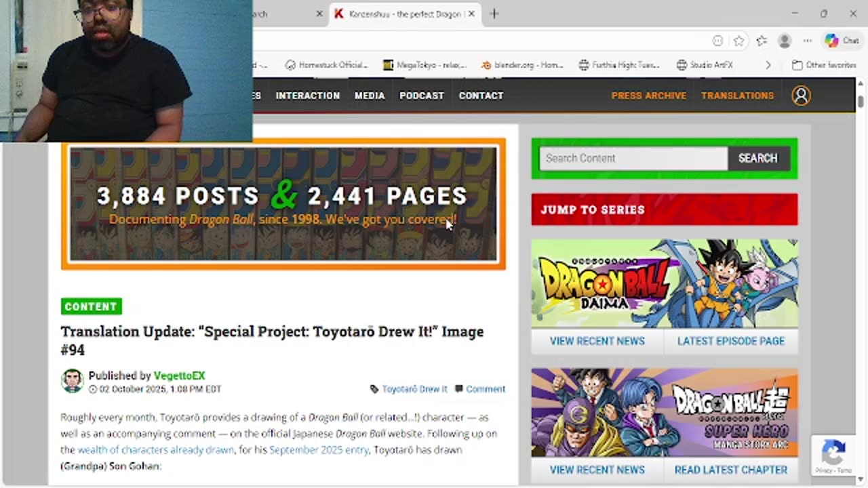868x488 pixels.
Task: Open the Homestuck Official bookmark
Action: click(326, 65)
